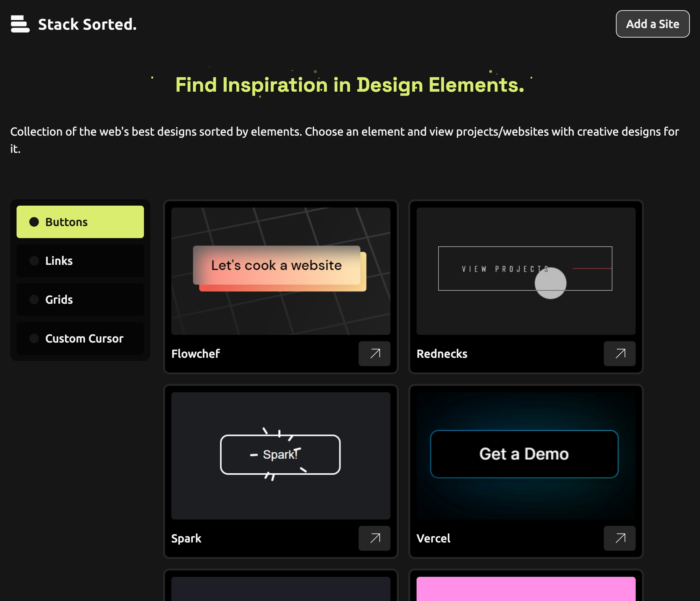The image size is (700, 601).
Task: Open Flowchef site via its arrow icon
Action: pos(374,354)
